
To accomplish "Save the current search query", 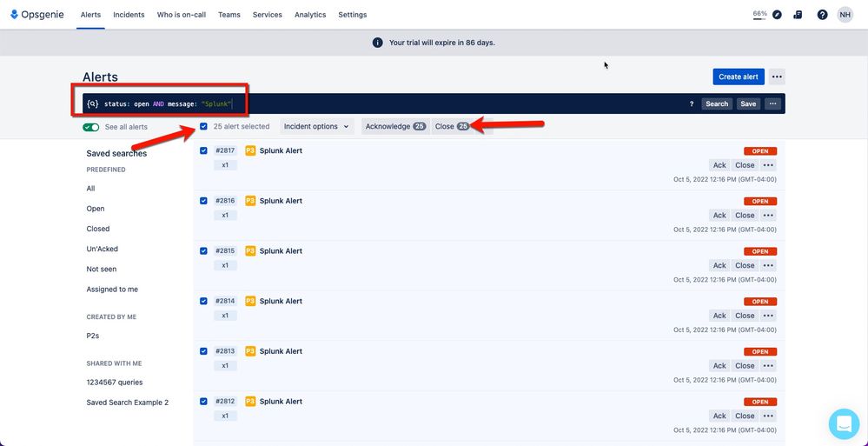I will tap(748, 103).
